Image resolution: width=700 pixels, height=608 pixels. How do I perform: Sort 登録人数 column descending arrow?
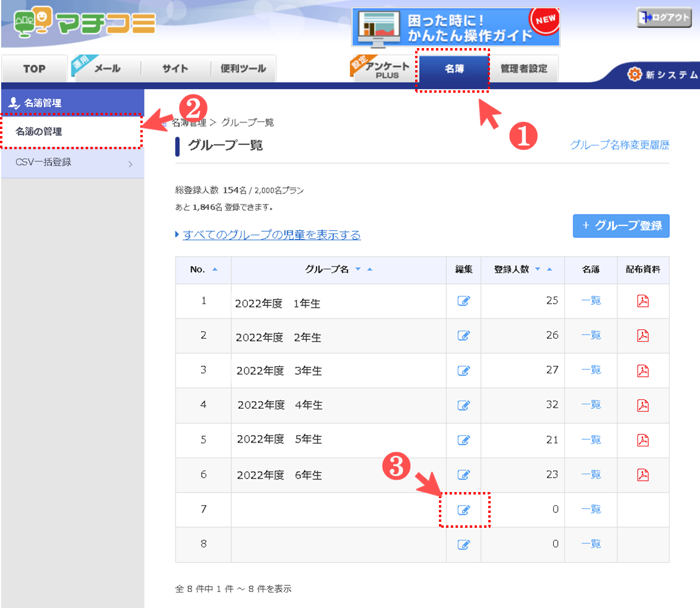pos(538,270)
